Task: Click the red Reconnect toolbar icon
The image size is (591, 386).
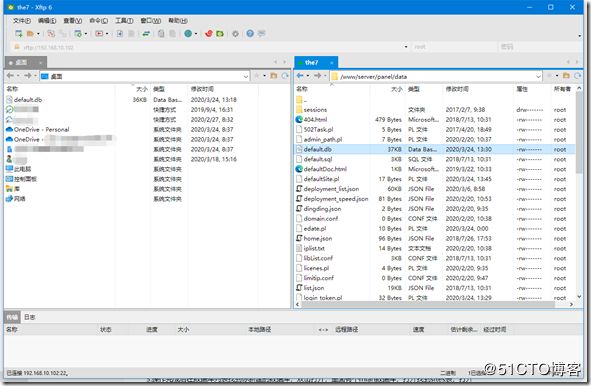Action: (51, 34)
